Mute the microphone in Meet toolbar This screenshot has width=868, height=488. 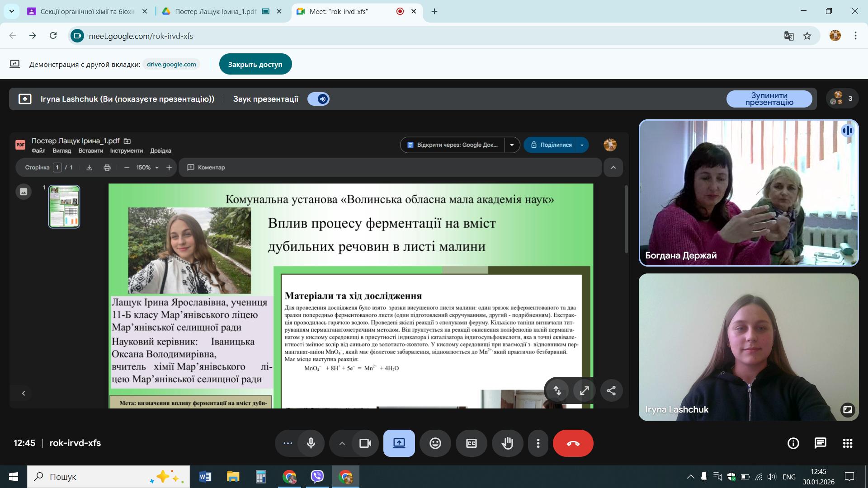(x=311, y=443)
